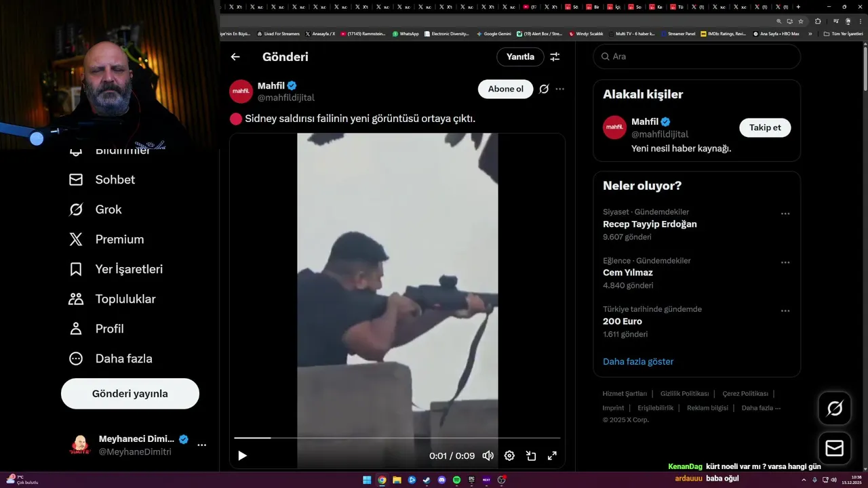Open the weather widget on the taskbar
The width and height of the screenshot is (868, 488).
[22, 480]
